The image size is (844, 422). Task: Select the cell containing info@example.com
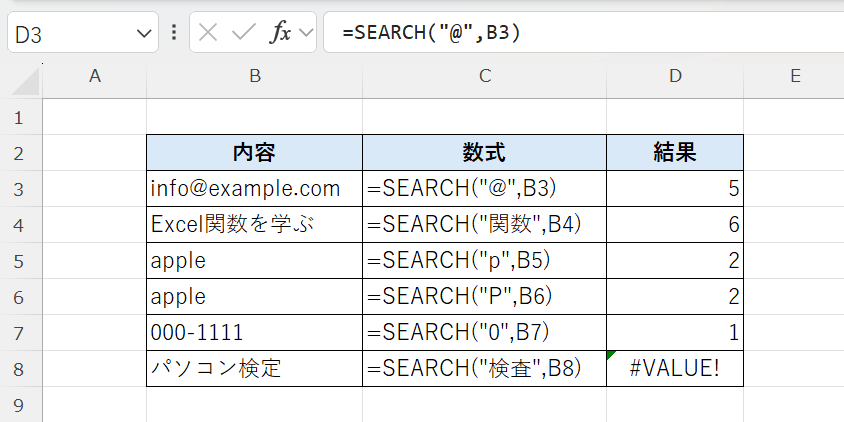pos(254,189)
